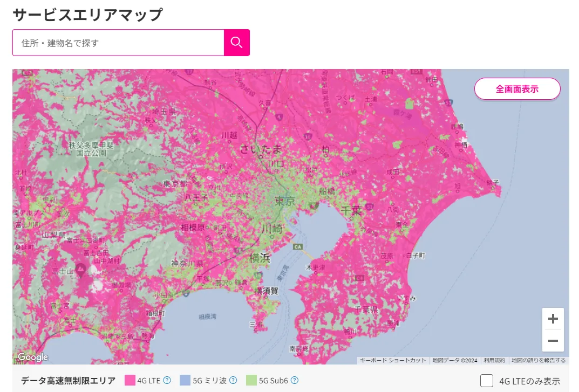
Task: Click the 東京 label on map
Action: click(285, 201)
